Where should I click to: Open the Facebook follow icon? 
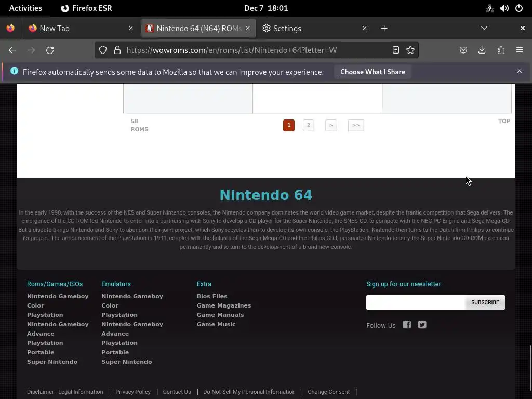pyautogui.click(x=407, y=325)
